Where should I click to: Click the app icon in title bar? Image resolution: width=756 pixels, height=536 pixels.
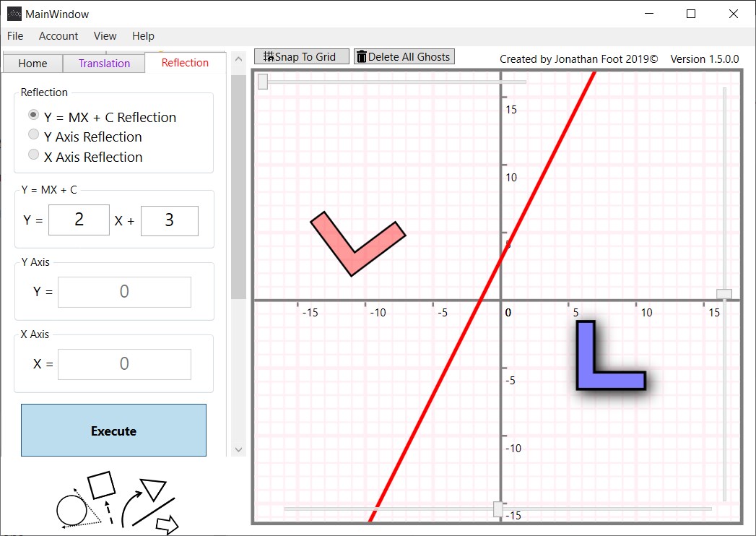(14, 14)
